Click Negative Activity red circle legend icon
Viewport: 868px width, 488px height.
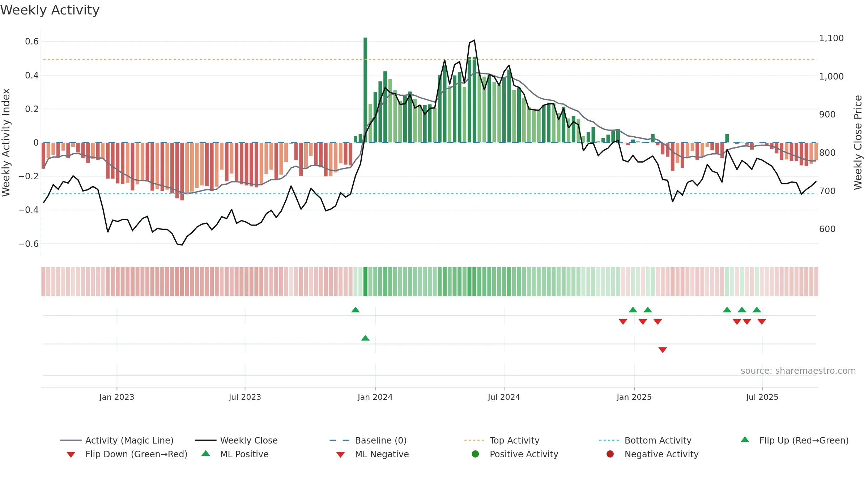(610, 454)
